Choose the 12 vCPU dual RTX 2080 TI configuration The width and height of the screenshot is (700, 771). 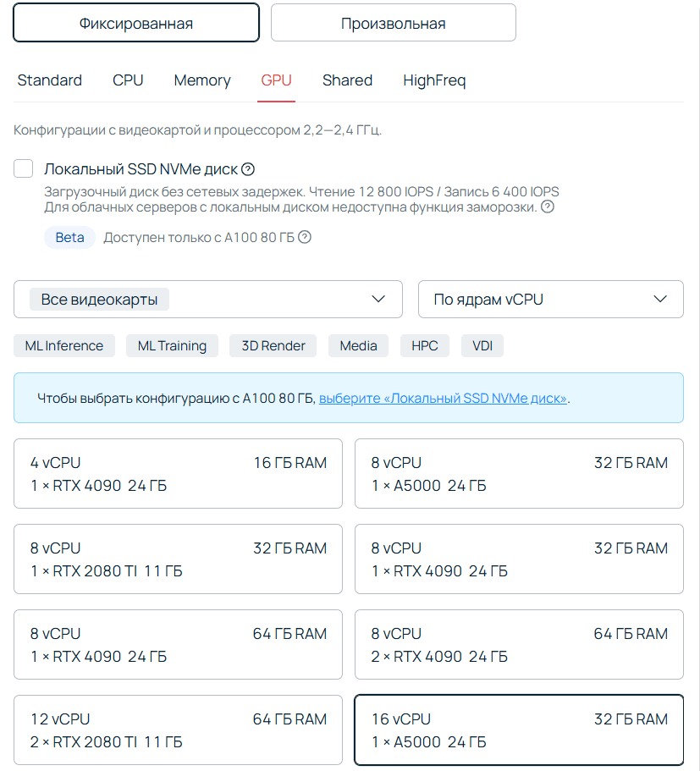pyautogui.click(x=178, y=730)
